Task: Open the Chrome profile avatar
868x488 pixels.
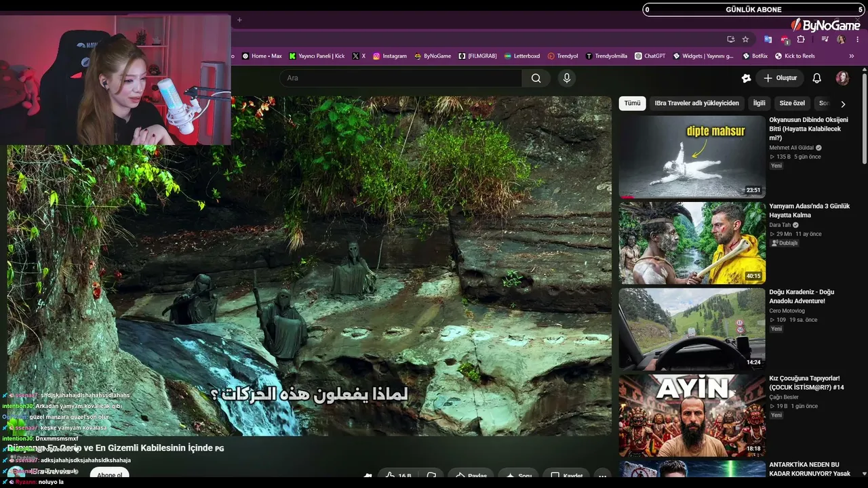Action: coord(841,39)
